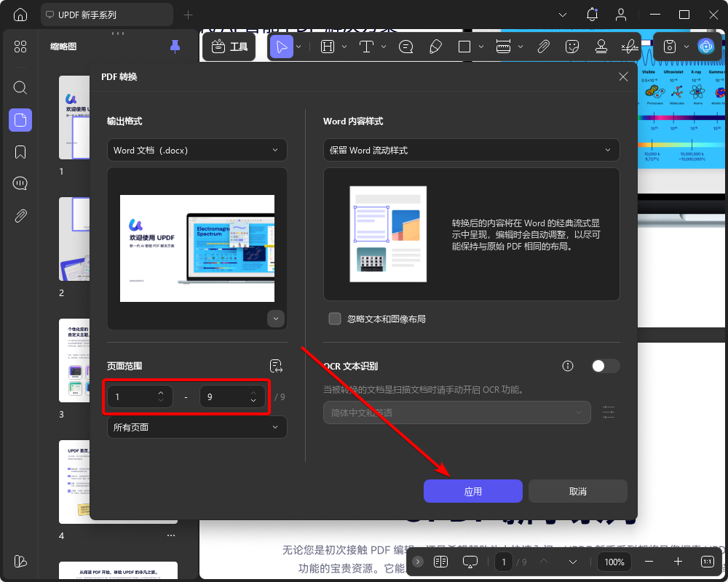Open the bookmarks sidebar icon

[x=20, y=152]
